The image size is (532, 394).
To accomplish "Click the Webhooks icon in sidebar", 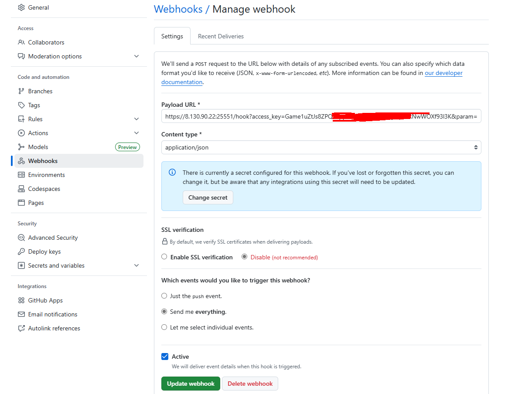I will point(21,161).
